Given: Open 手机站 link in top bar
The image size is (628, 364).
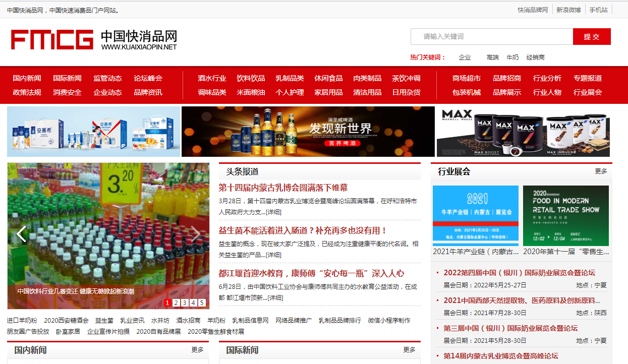Looking at the screenshot, I should pos(599,10).
